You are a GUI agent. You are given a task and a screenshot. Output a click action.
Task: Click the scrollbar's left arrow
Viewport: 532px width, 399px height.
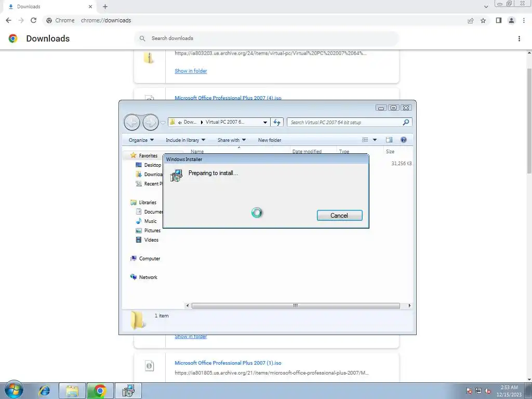pos(187,305)
